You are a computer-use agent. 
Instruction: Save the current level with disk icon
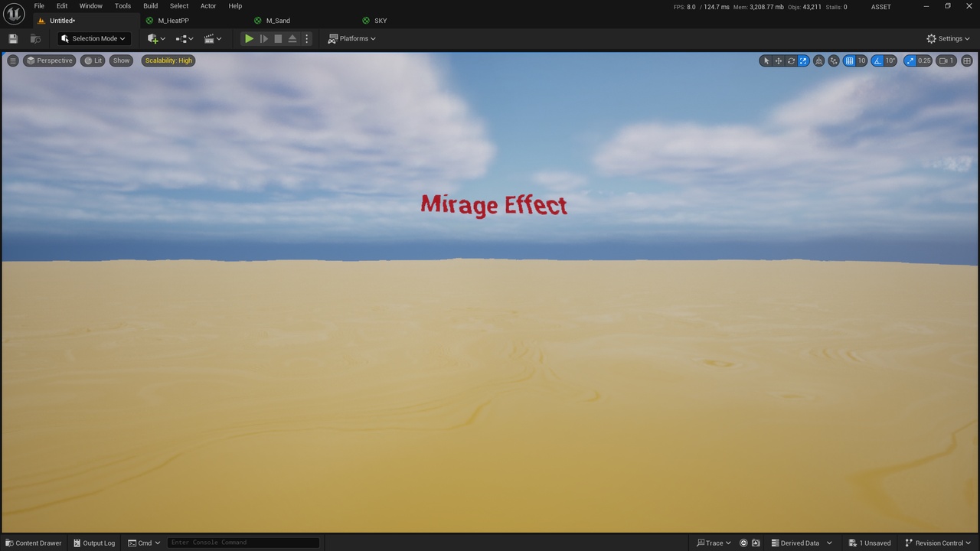[13, 38]
